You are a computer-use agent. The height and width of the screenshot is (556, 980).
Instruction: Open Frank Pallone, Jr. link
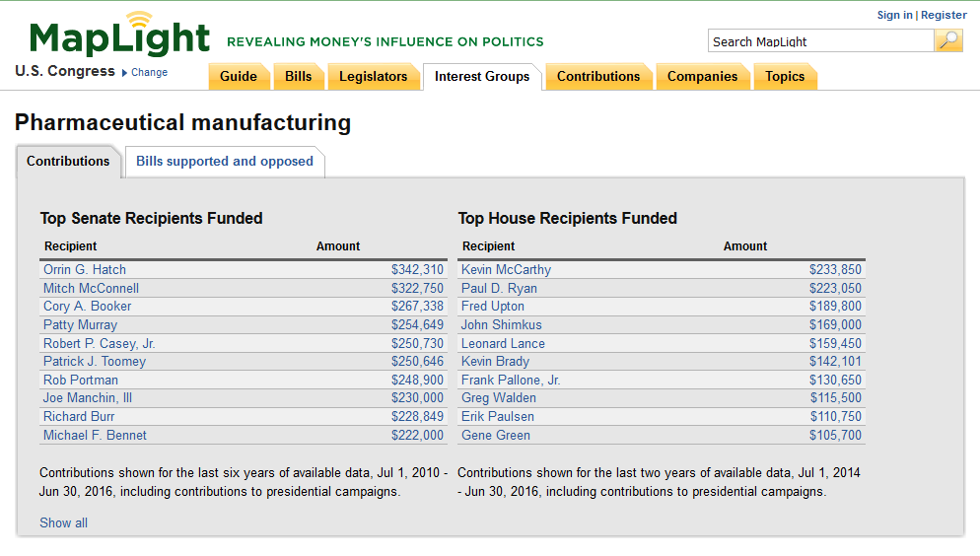[x=511, y=380]
